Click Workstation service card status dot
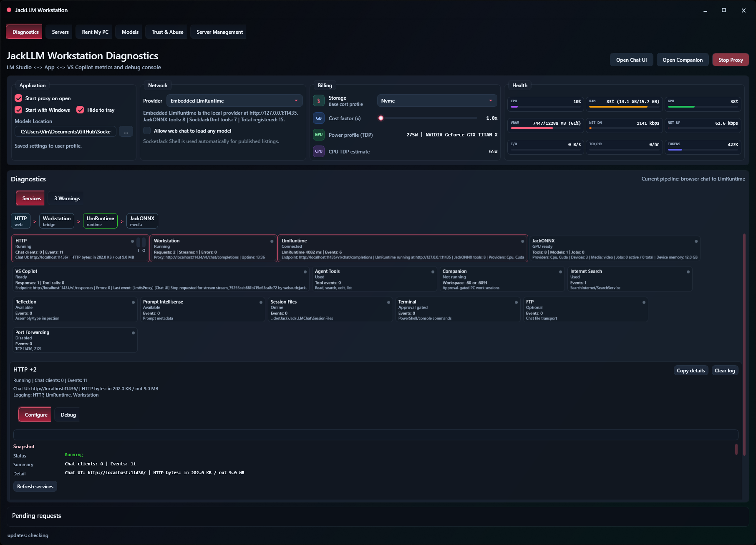Viewport: 756px width, 545px height. click(x=272, y=241)
